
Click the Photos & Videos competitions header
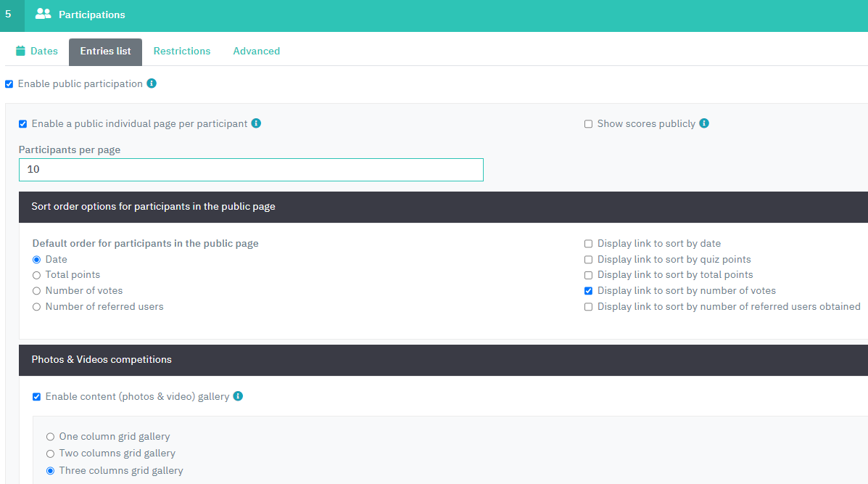(102, 360)
